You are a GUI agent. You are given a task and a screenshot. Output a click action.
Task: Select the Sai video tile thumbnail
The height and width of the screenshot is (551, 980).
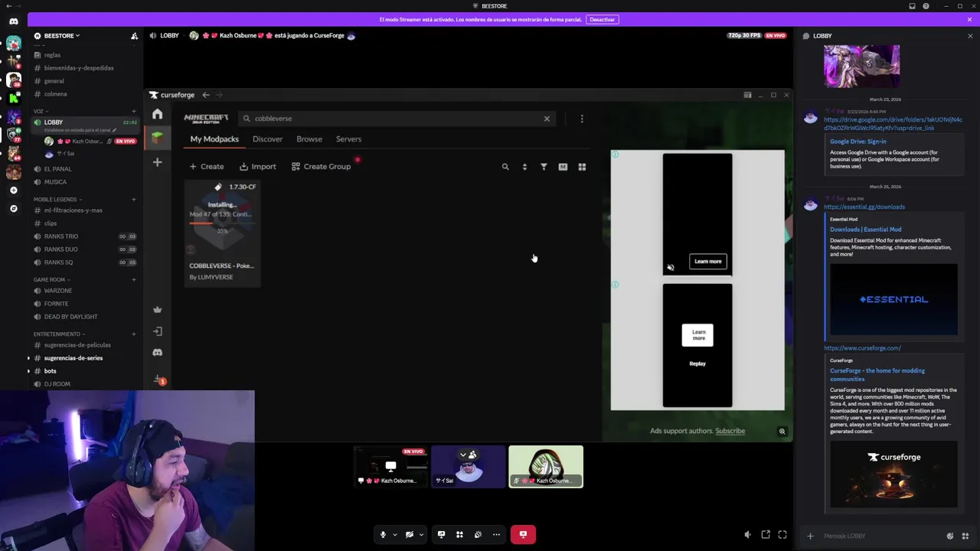pyautogui.click(x=469, y=467)
